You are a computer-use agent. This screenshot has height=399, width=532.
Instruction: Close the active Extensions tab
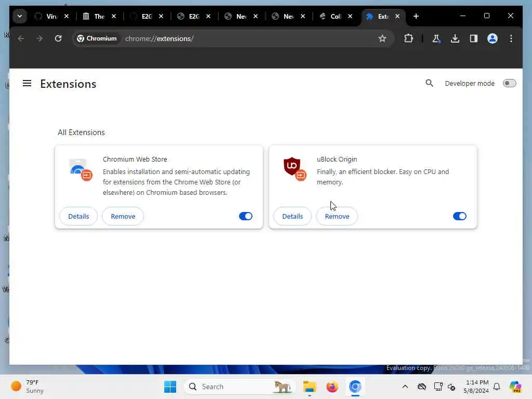click(x=397, y=16)
